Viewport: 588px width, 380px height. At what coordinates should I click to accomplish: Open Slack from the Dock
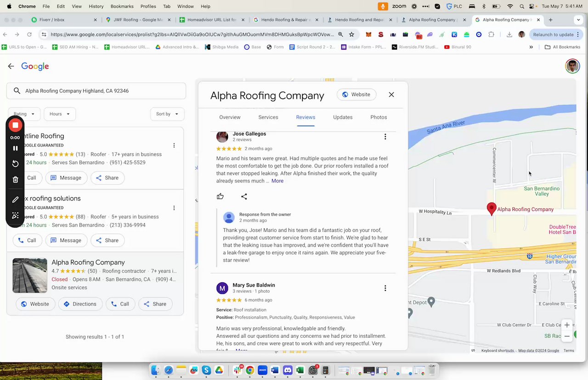[x=238, y=369]
